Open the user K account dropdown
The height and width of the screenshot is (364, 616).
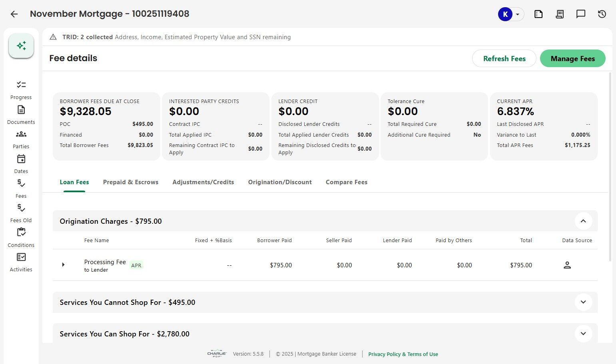pos(517,14)
